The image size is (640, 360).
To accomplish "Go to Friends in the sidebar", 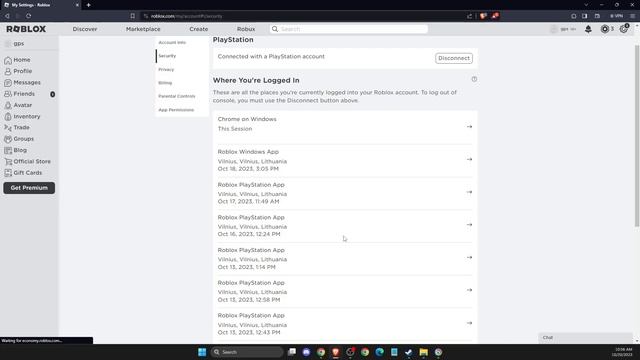I will (20, 94).
